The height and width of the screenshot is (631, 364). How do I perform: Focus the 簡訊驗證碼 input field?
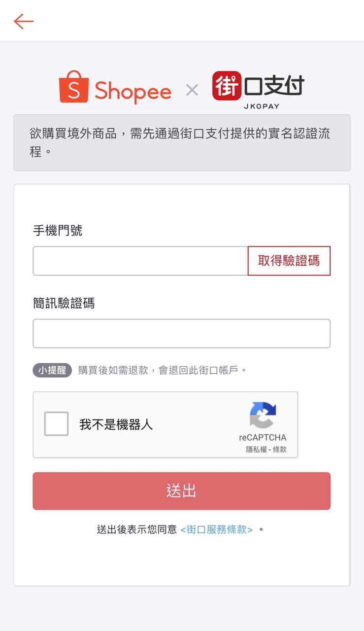[181, 333]
